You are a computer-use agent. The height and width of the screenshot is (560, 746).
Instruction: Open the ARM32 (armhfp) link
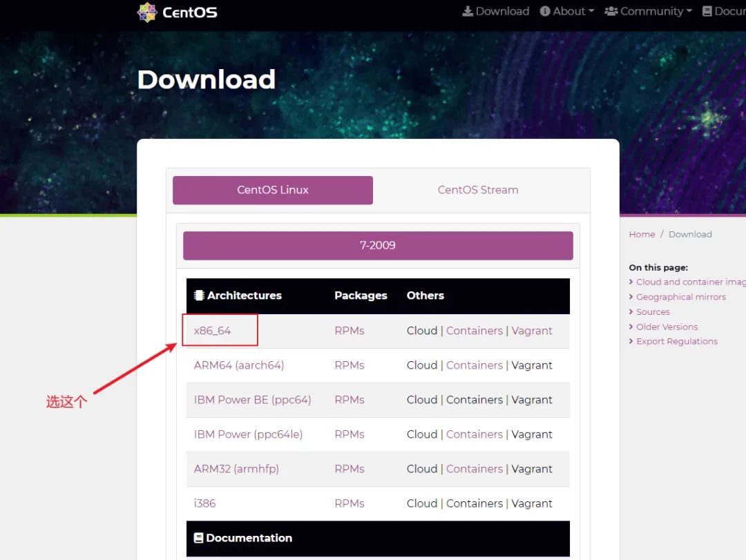click(x=236, y=469)
